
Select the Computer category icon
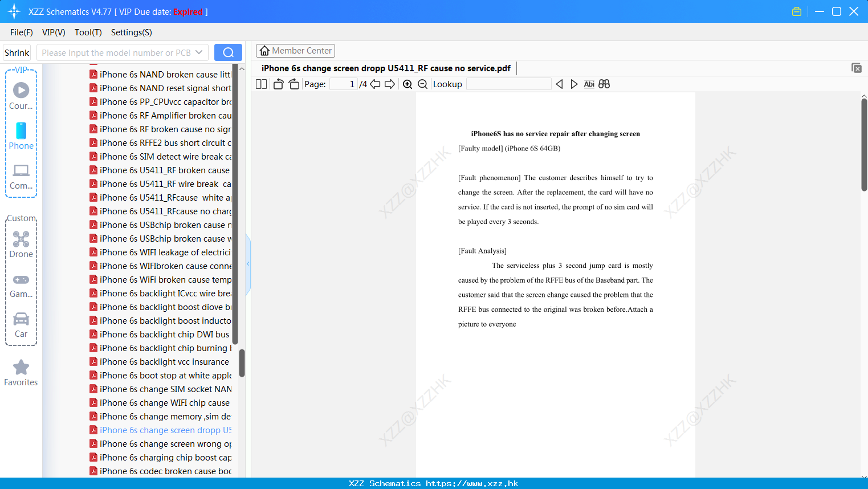[21, 176]
